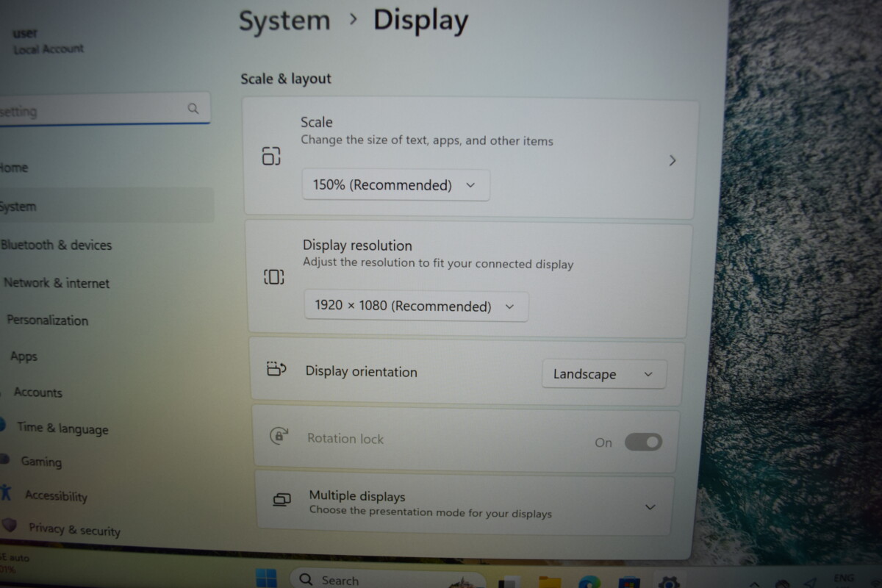Screen dimensions: 882x588
Task: Click the Scale & layout heading
Action: point(286,79)
